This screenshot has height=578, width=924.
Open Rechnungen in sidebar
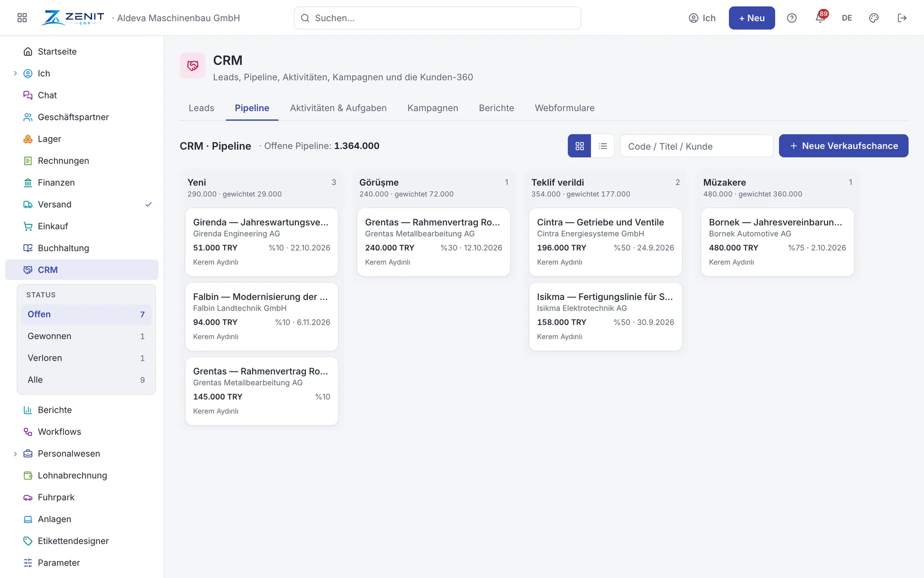[82, 161]
